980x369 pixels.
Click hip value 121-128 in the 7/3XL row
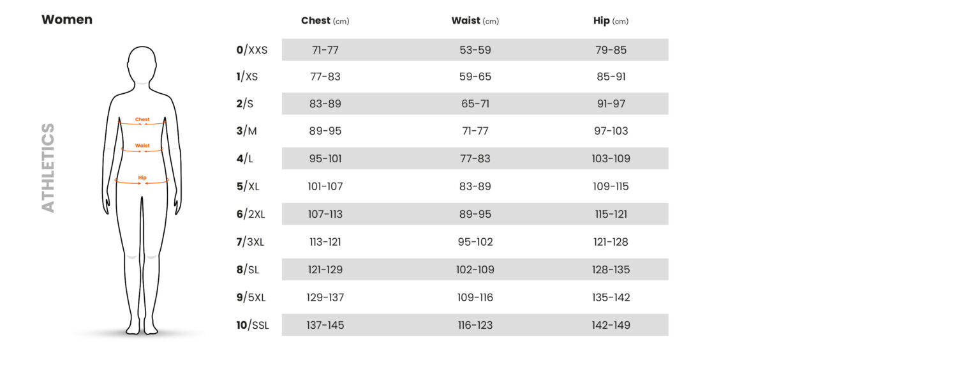(611, 242)
